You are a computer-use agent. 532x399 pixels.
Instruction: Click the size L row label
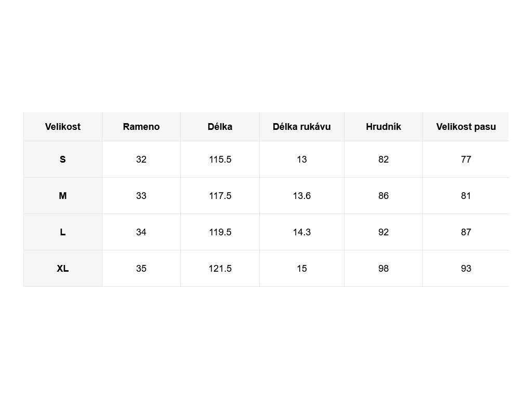click(x=63, y=232)
